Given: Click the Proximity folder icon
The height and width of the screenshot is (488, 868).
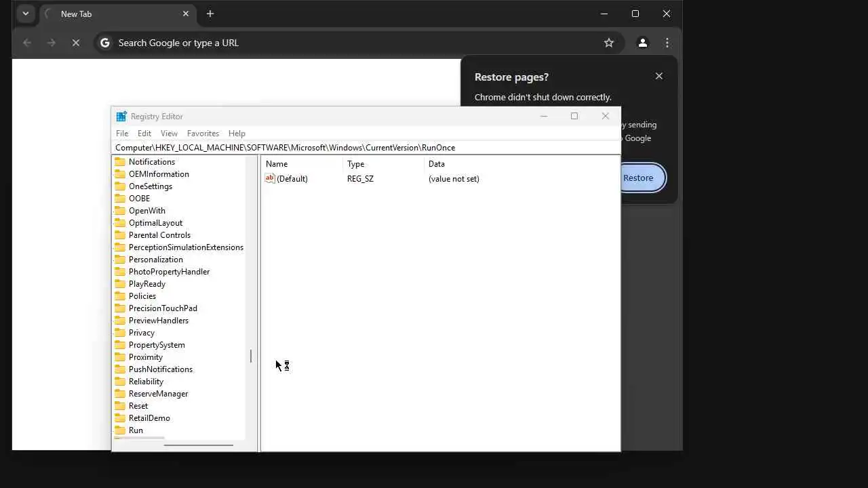Looking at the screenshot, I should pyautogui.click(x=120, y=357).
